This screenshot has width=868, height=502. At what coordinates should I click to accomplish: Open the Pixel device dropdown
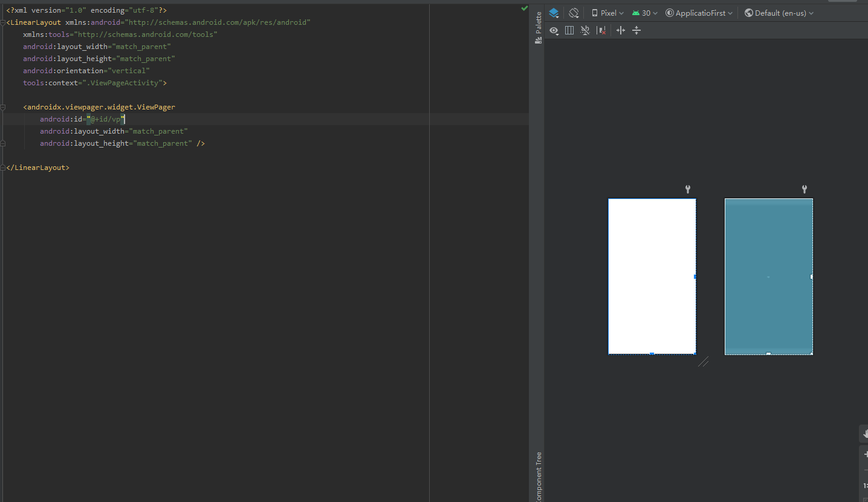click(x=607, y=13)
